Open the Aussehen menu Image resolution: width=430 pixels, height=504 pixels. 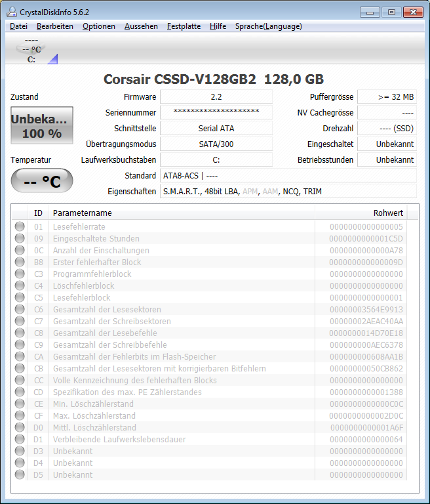(141, 26)
